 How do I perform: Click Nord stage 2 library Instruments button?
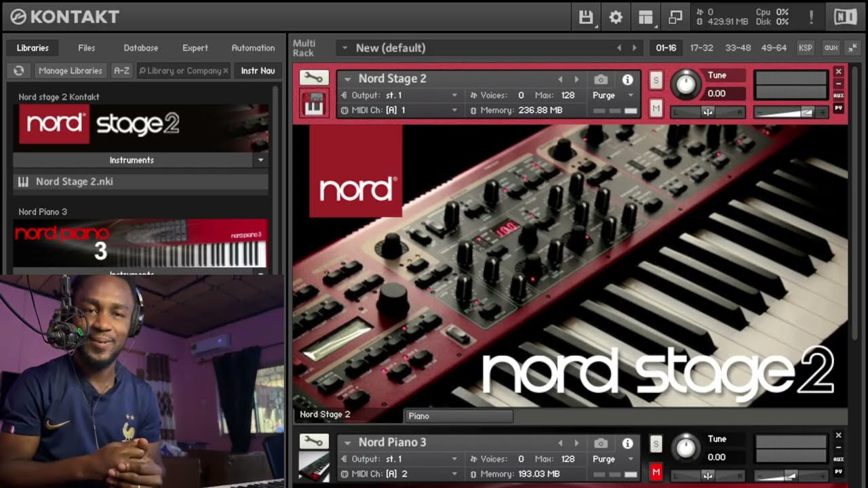(132, 161)
